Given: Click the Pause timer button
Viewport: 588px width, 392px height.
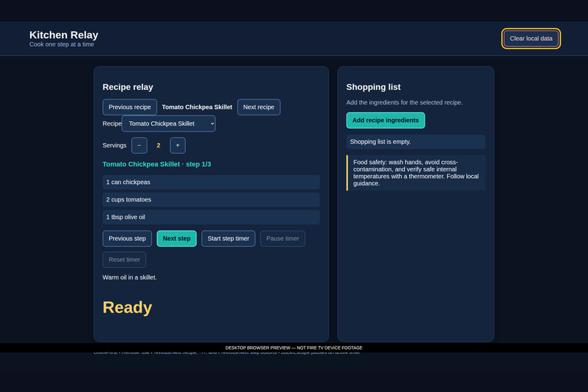Looking at the screenshot, I should tap(283, 239).
